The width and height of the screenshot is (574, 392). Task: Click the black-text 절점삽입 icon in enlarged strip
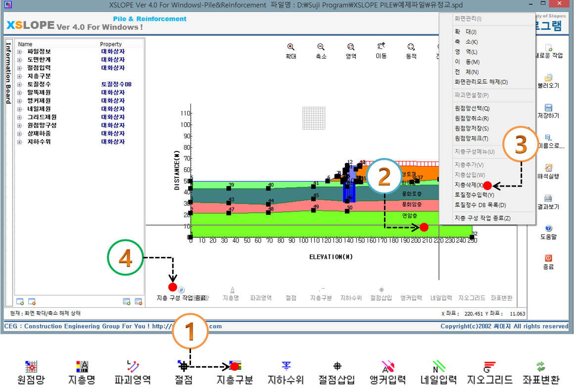(337, 366)
